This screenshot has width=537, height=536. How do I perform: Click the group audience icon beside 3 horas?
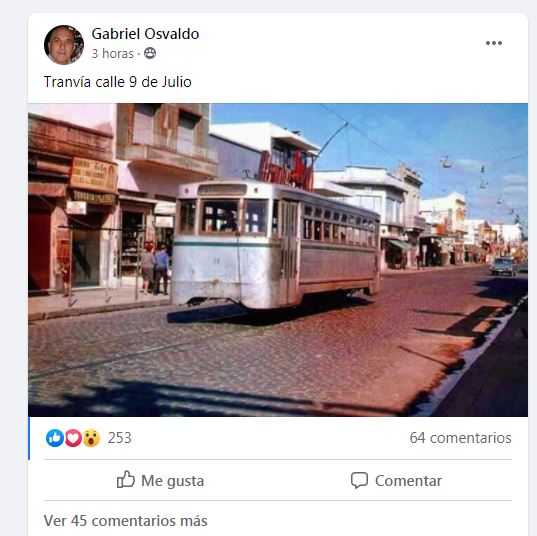pos(150,53)
